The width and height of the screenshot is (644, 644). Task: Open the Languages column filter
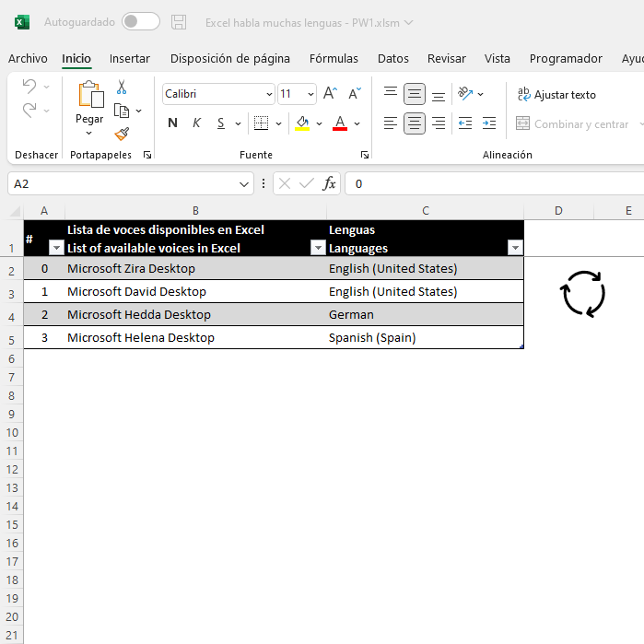(x=515, y=248)
